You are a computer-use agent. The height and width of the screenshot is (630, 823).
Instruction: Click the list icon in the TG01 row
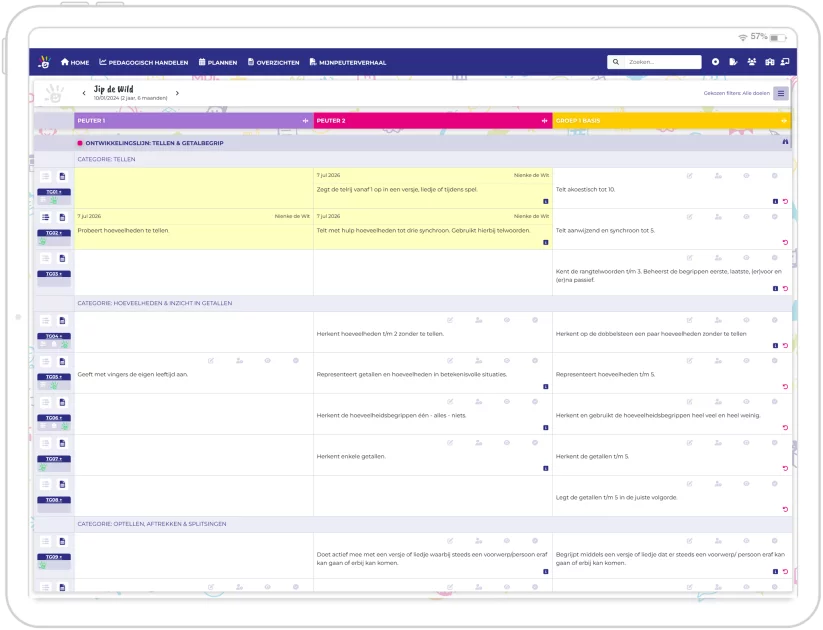pos(46,176)
